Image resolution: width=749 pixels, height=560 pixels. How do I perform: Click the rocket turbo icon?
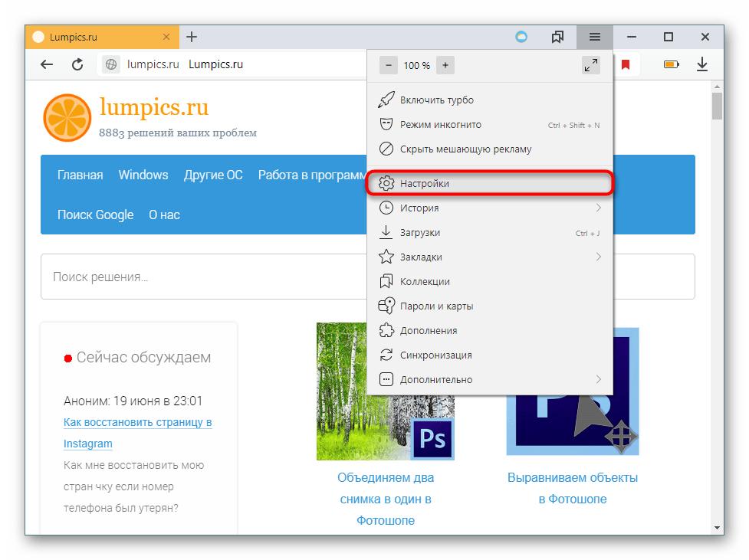[x=386, y=100]
